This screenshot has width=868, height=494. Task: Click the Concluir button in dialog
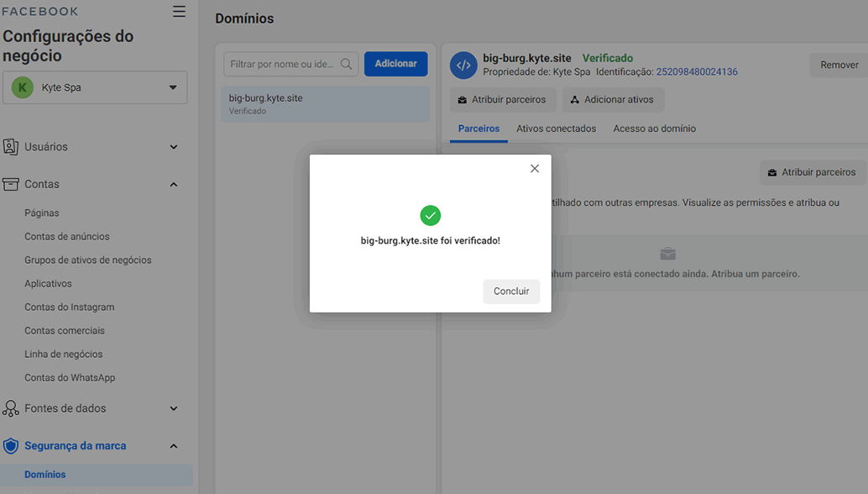point(511,292)
